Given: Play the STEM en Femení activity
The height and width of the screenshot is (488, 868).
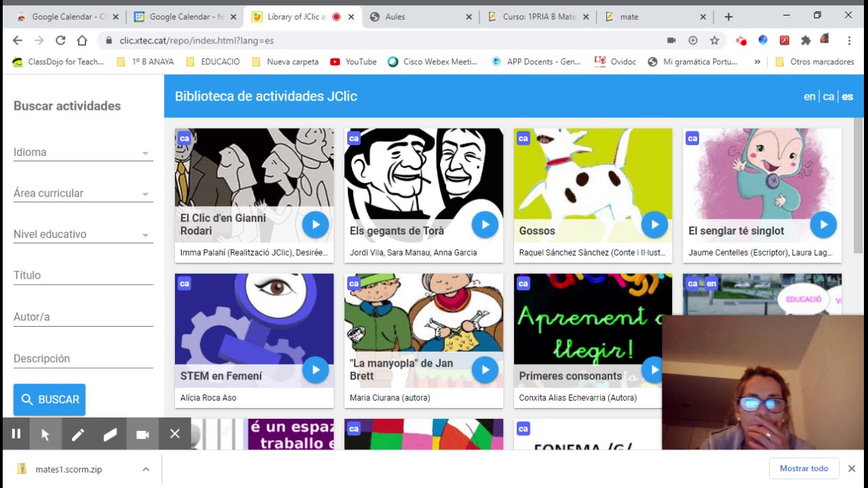Looking at the screenshot, I should 315,369.
